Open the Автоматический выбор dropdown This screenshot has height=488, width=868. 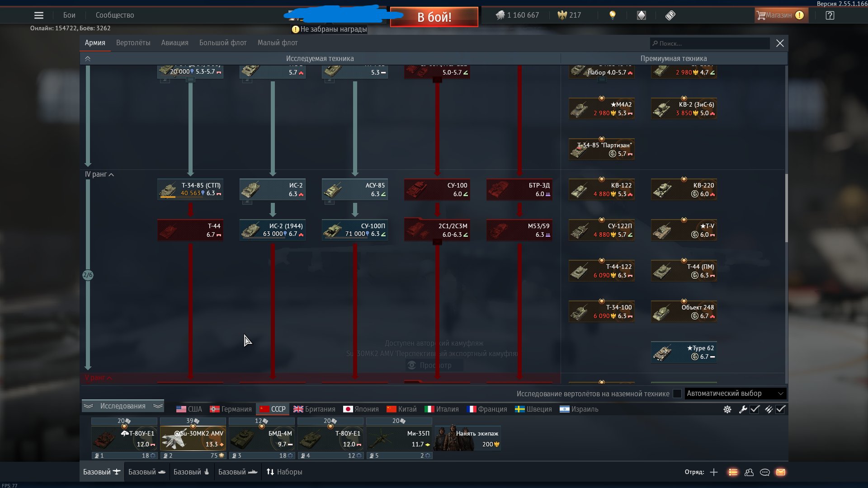[x=736, y=394]
